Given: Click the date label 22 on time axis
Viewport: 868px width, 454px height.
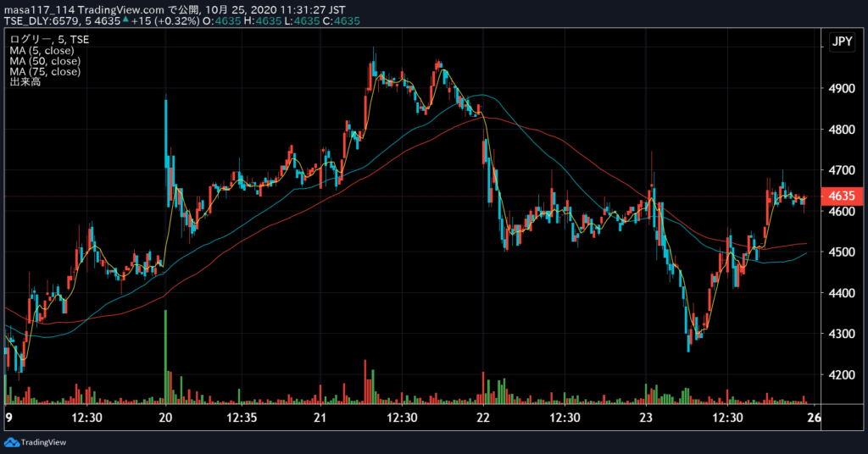Looking at the screenshot, I should 483,418.
